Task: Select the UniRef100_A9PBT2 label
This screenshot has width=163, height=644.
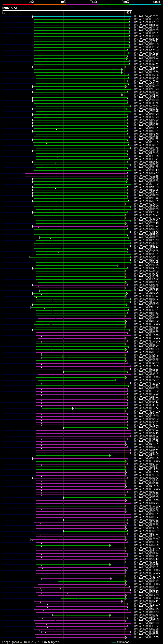Action: [146, 47]
